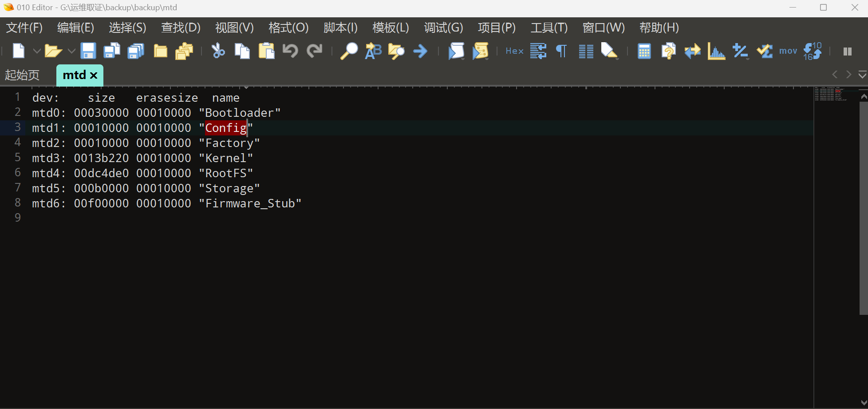Click the highlighter marker icon
Image resolution: width=868 pixels, height=409 pixels.
[609, 51]
